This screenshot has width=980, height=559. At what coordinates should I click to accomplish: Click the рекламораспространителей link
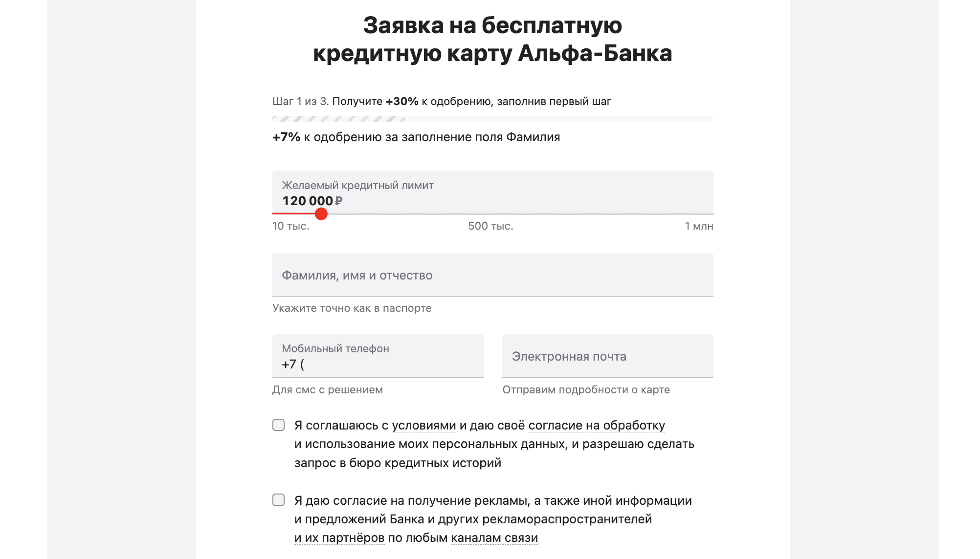[x=567, y=519]
